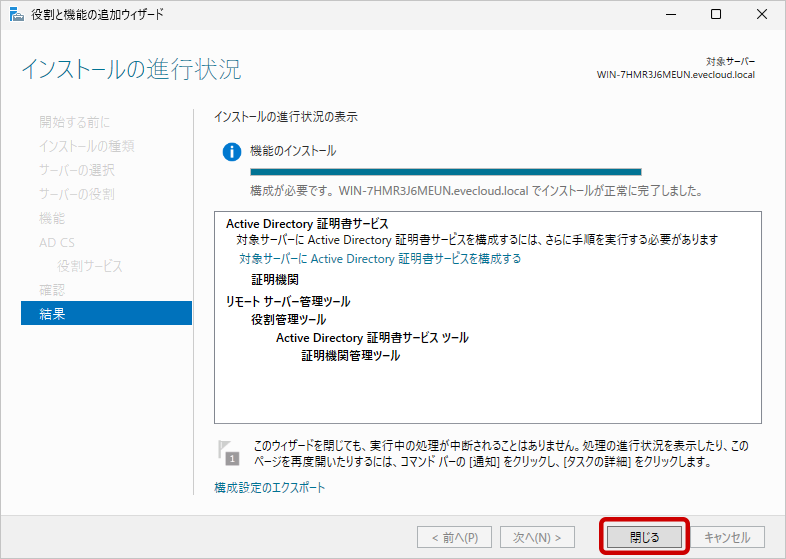Select the 開始する前に step in the sidebar
This screenshot has width=786, height=559.
74,121
